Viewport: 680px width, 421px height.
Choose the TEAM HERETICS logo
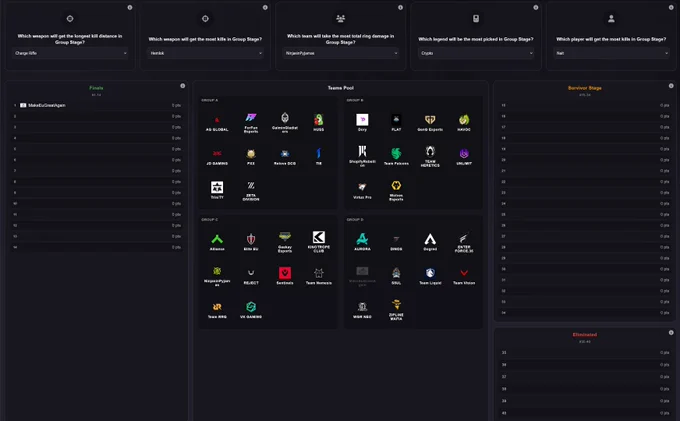tap(430, 151)
